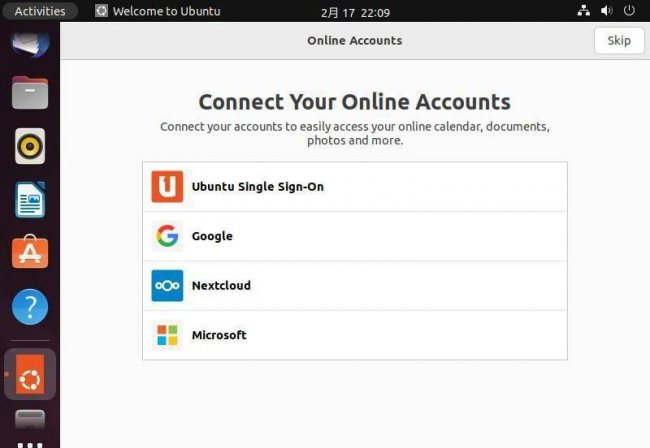The image size is (650, 448).
Task: Click the Nextcloud logo icon
Action: (x=167, y=286)
